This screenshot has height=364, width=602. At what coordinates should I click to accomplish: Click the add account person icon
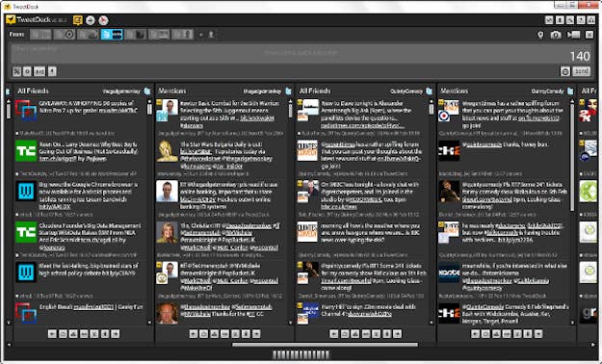211,35
